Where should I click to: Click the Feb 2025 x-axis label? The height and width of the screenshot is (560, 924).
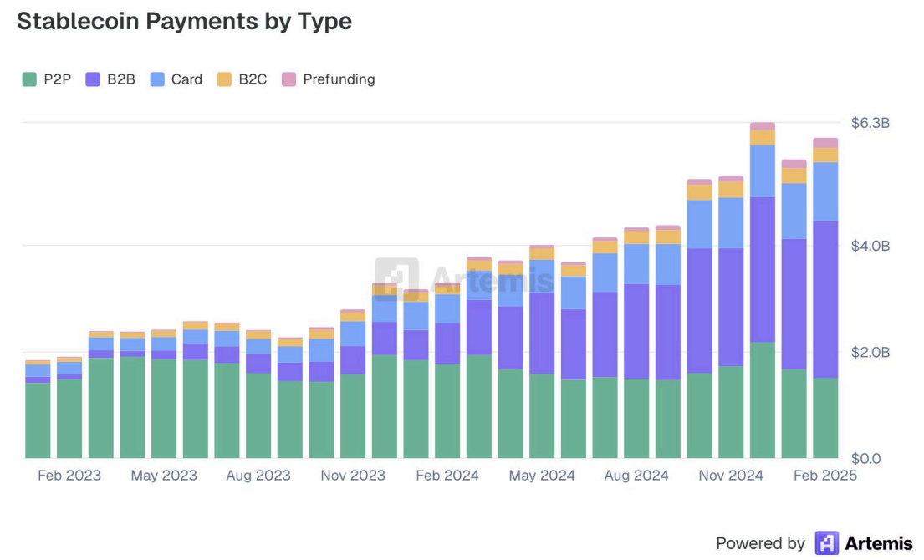point(824,475)
